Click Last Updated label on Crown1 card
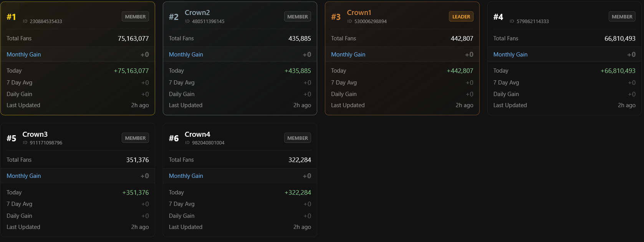 348,105
